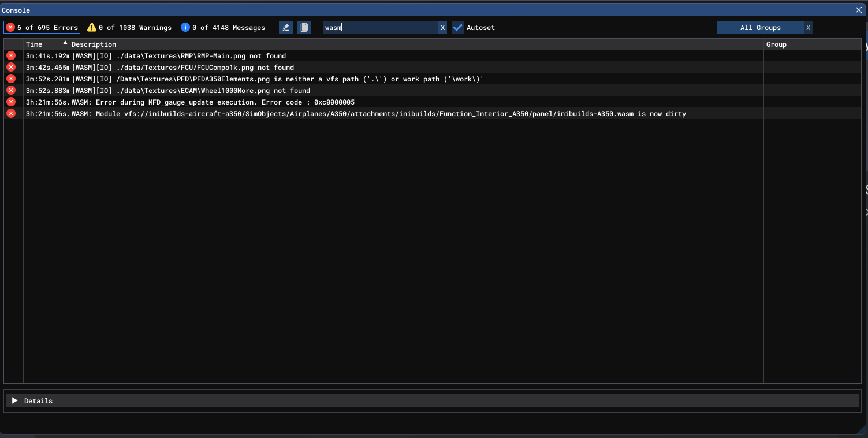The height and width of the screenshot is (438, 868).
Task: Open the All Groups dropdown
Action: pyautogui.click(x=760, y=27)
